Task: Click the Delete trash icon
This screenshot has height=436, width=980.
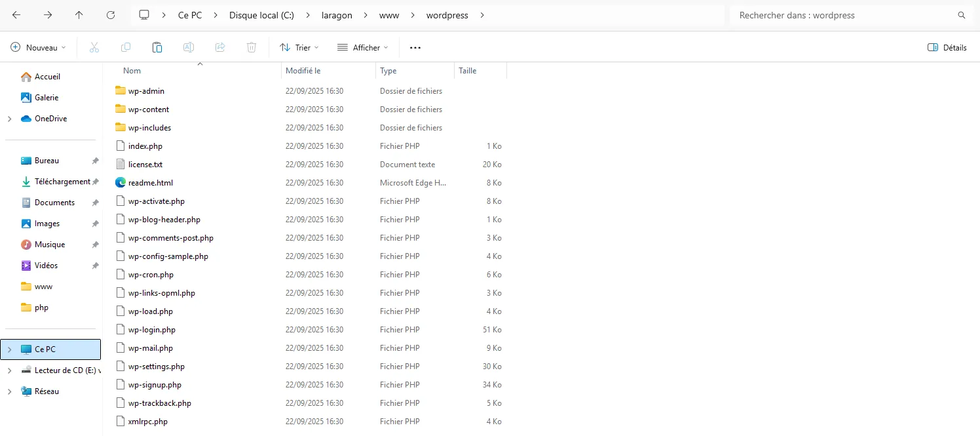Action: (252, 47)
